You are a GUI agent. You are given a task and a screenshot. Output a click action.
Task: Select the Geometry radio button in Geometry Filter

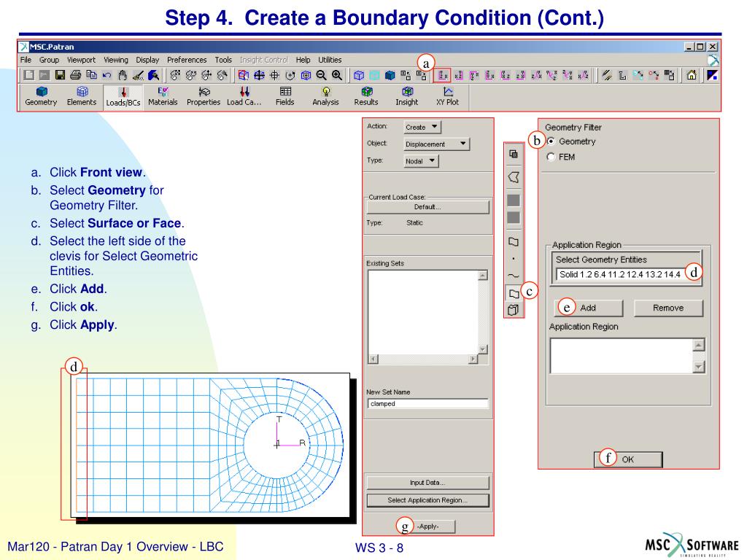pos(551,141)
